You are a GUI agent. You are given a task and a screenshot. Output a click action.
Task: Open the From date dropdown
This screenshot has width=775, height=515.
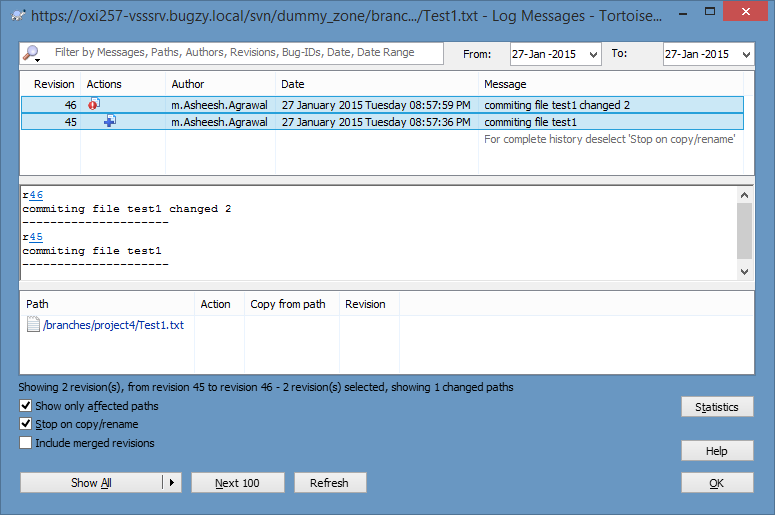click(x=594, y=54)
